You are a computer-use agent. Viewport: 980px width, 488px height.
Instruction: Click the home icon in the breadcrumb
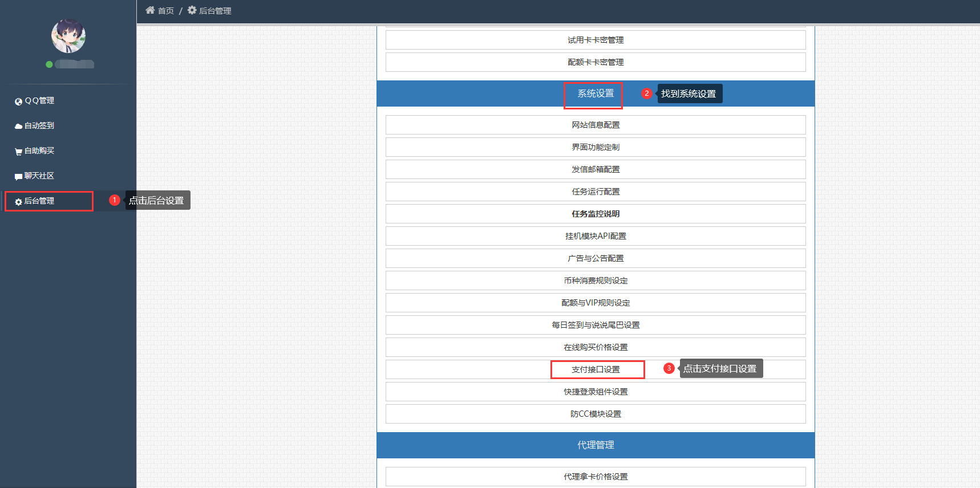tap(150, 10)
